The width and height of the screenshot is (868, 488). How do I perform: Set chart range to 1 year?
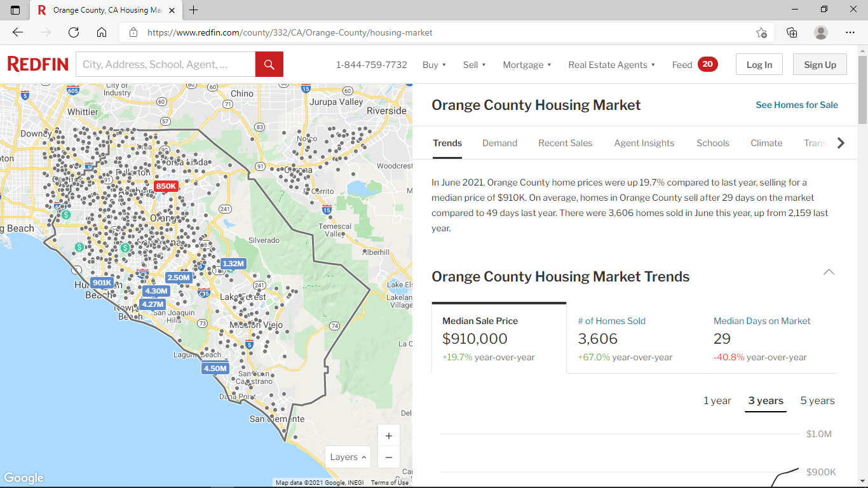coord(717,401)
